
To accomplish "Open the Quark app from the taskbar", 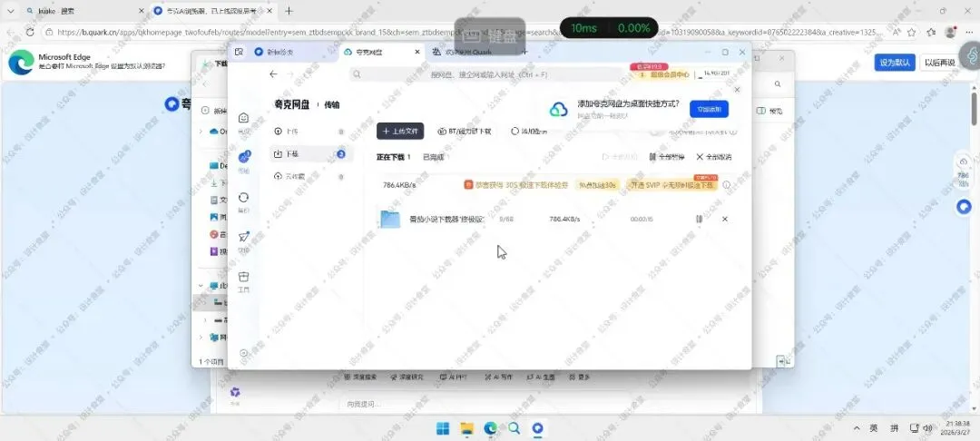I will coord(537,428).
